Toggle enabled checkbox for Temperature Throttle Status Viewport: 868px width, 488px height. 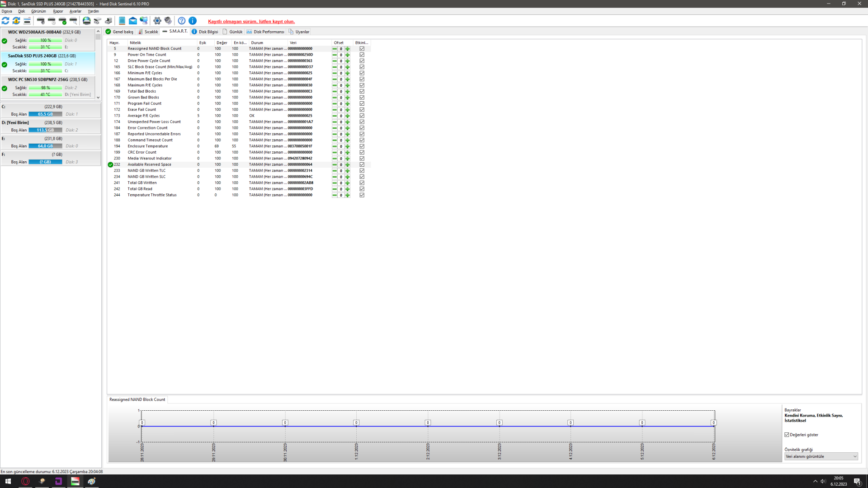362,195
